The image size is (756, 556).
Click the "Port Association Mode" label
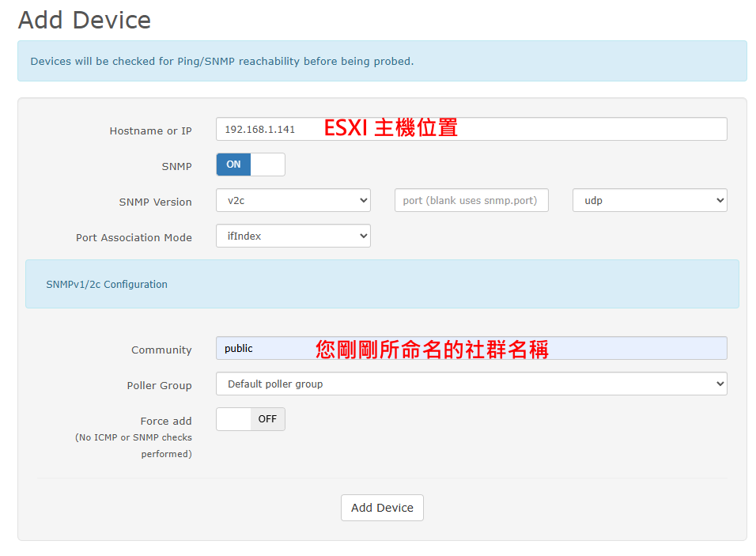click(x=134, y=237)
